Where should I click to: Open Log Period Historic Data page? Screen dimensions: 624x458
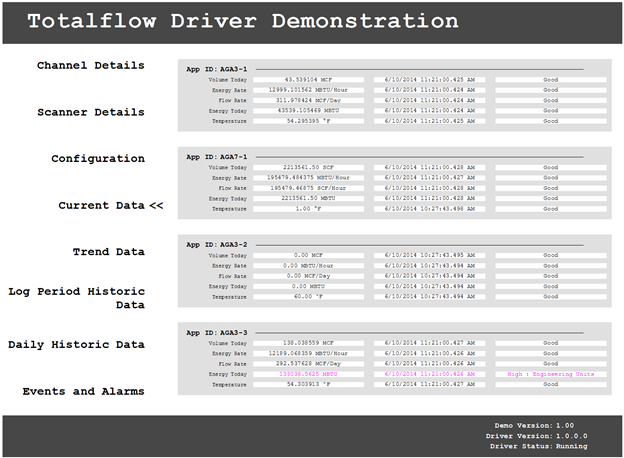(76, 298)
